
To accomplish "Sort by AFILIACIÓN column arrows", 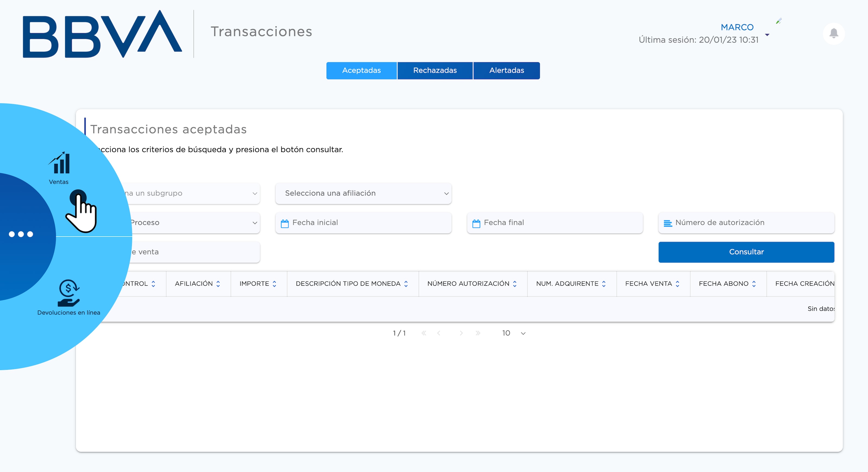I will (218, 284).
